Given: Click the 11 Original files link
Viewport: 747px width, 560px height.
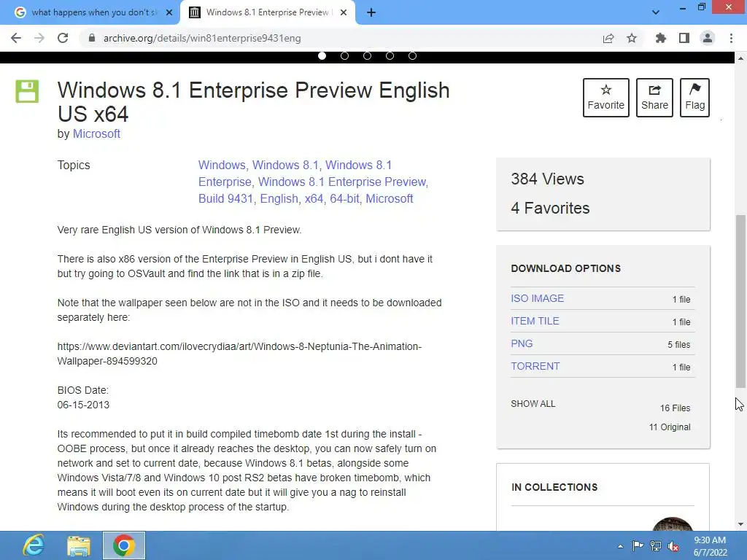Looking at the screenshot, I should point(670,427).
